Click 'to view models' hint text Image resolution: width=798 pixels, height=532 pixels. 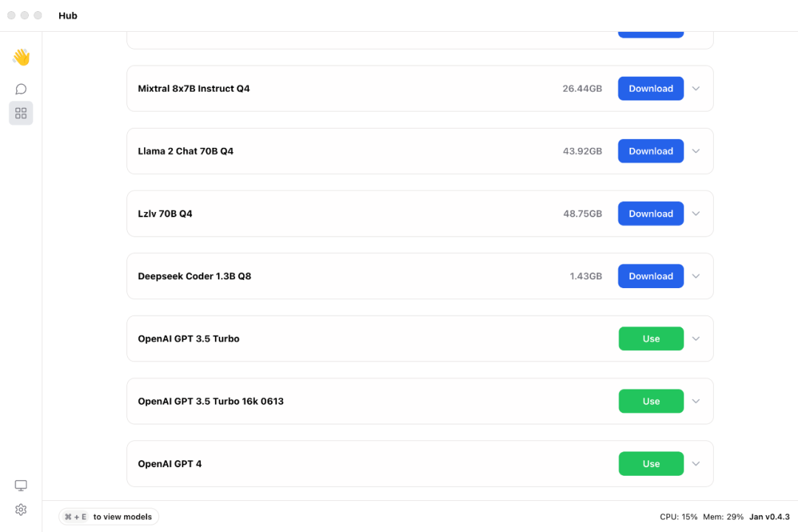[x=122, y=516]
